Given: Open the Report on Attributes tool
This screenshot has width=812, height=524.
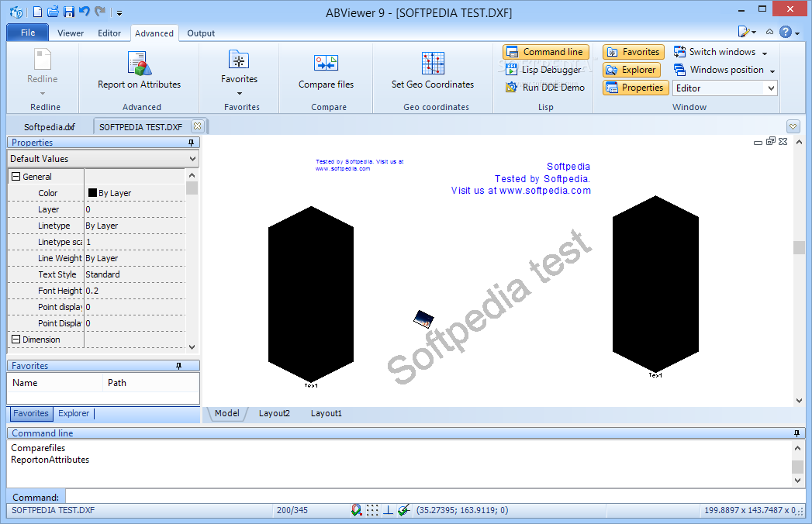Looking at the screenshot, I should pyautogui.click(x=140, y=71).
